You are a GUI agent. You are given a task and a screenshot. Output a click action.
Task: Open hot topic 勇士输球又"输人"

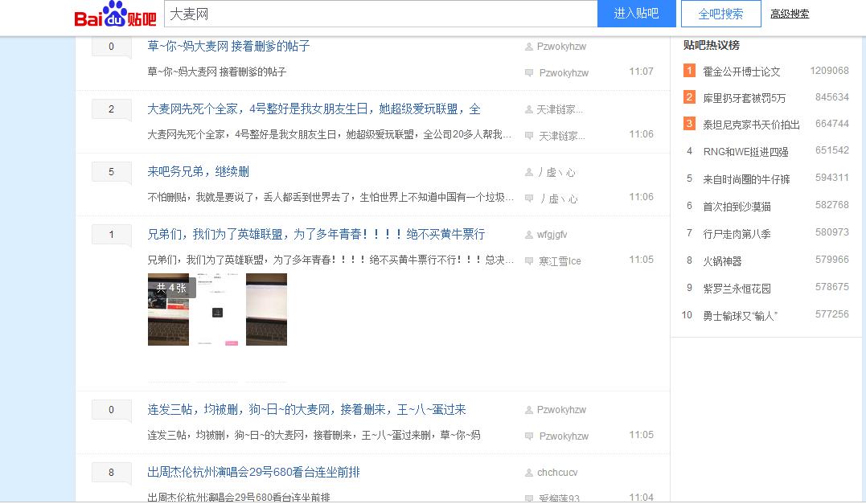(740, 316)
